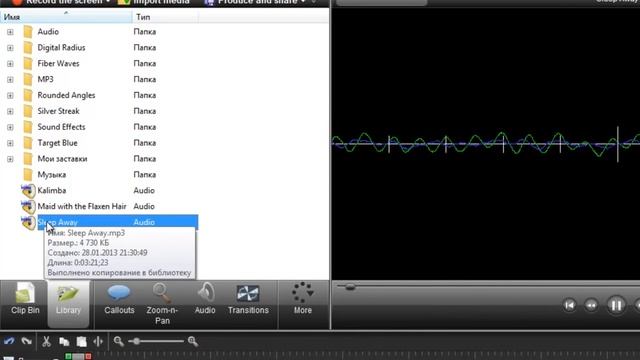Pause the preview playback
Viewport: 640px width, 360px height.
(616, 305)
